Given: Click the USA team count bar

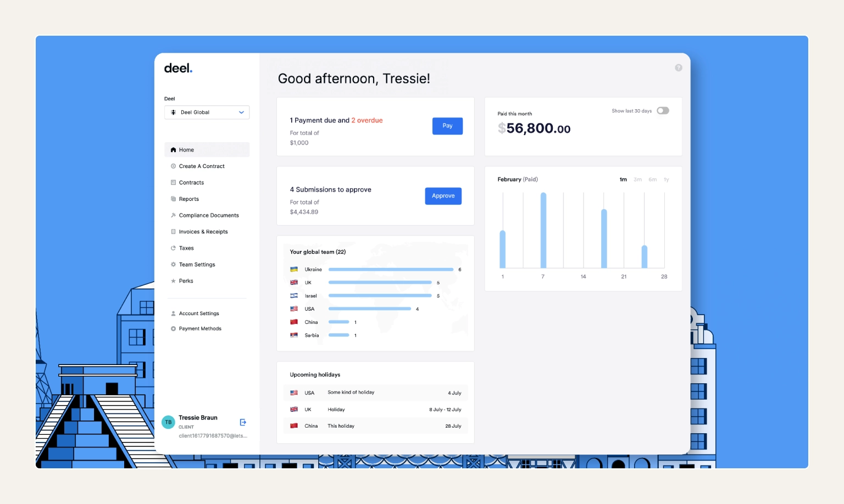Looking at the screenshot, I should point(370,309).
